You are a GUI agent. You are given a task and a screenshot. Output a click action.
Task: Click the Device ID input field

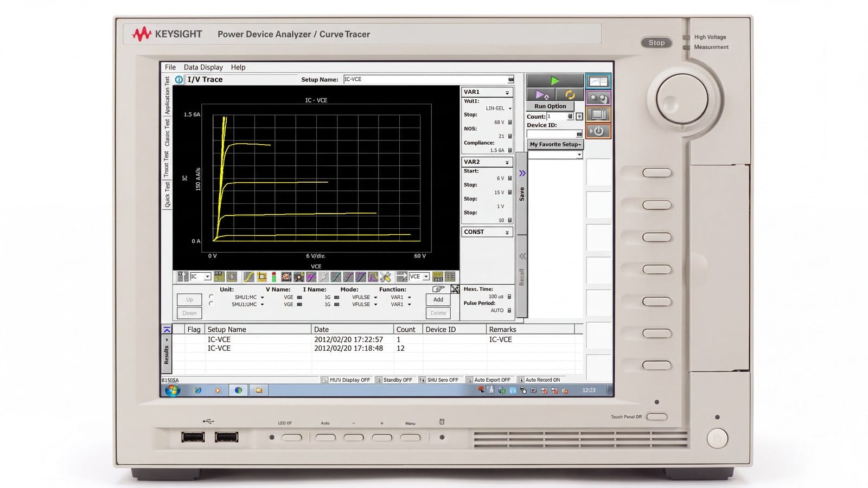pyautogui.click(x=554, y=133)
